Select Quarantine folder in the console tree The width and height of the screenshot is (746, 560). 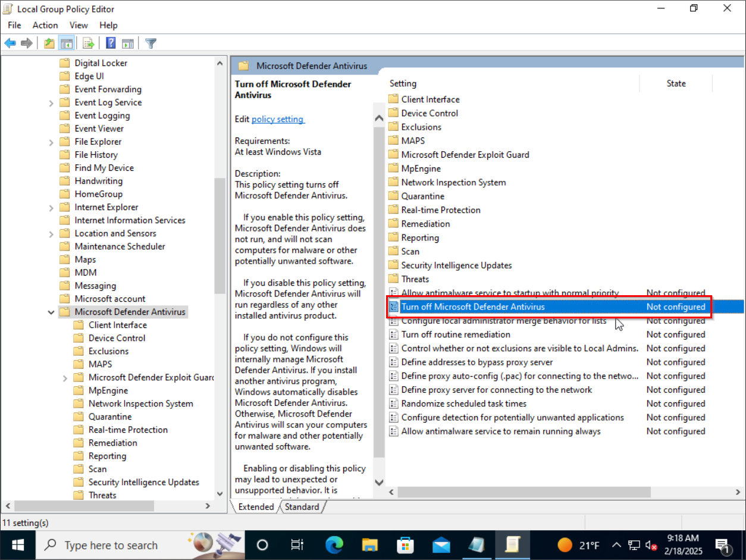pos(110,417)
